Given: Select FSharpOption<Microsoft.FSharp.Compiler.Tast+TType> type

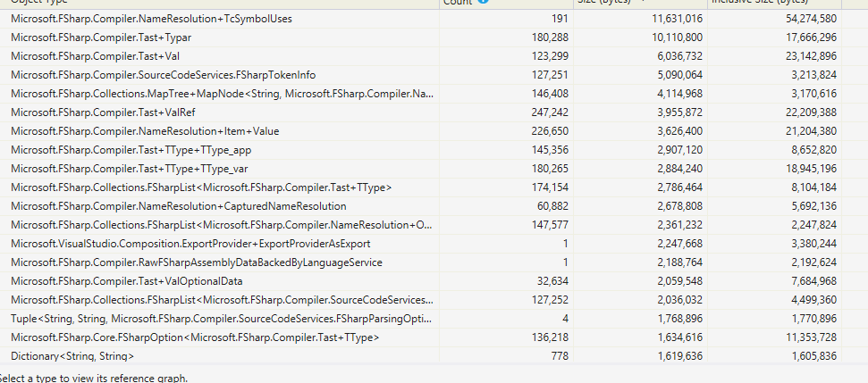Looking at the screenshot, I should 195,337.
